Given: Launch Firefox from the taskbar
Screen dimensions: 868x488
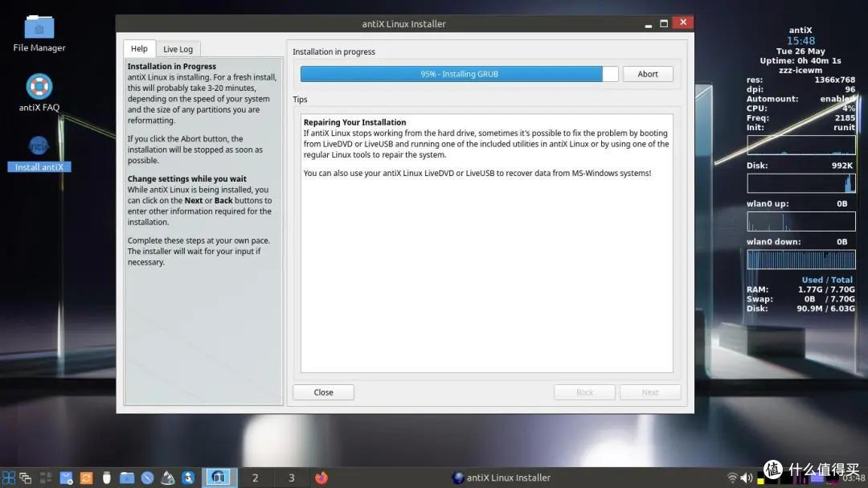Looking at the screenshot, I should [321, 478].
